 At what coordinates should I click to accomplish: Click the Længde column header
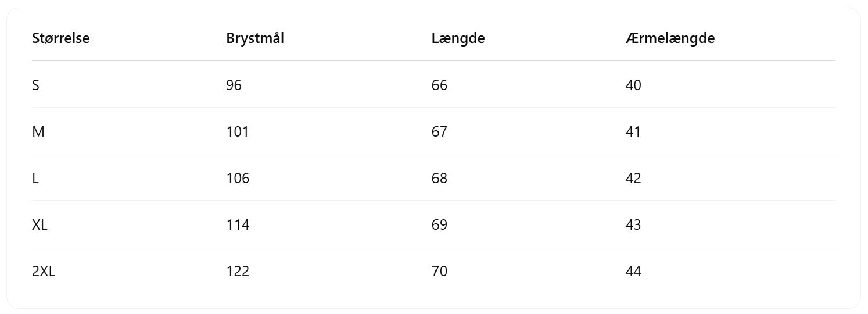pos(458,39)
